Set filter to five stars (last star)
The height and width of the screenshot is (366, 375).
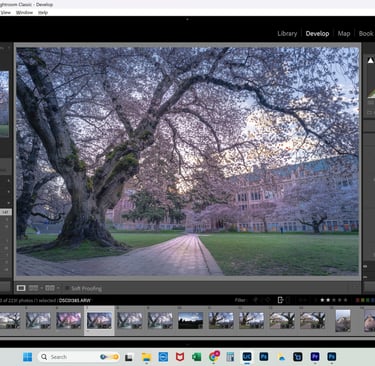click(x=345, y=300)
